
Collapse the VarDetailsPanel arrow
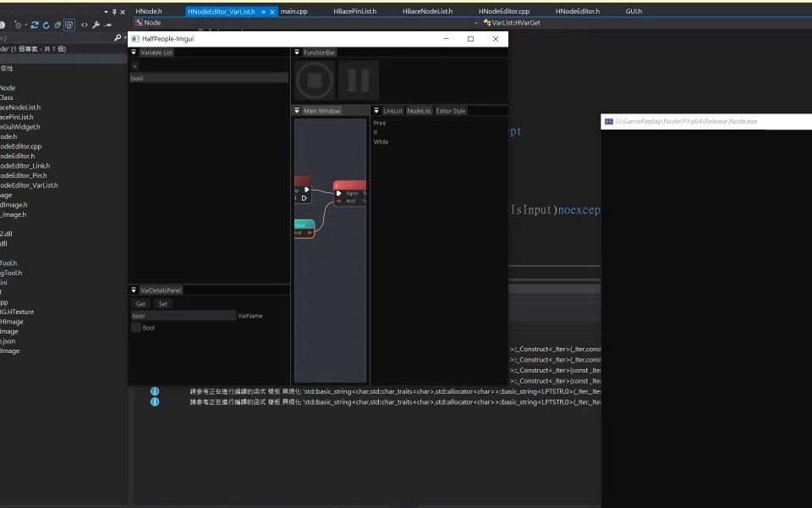134,290
